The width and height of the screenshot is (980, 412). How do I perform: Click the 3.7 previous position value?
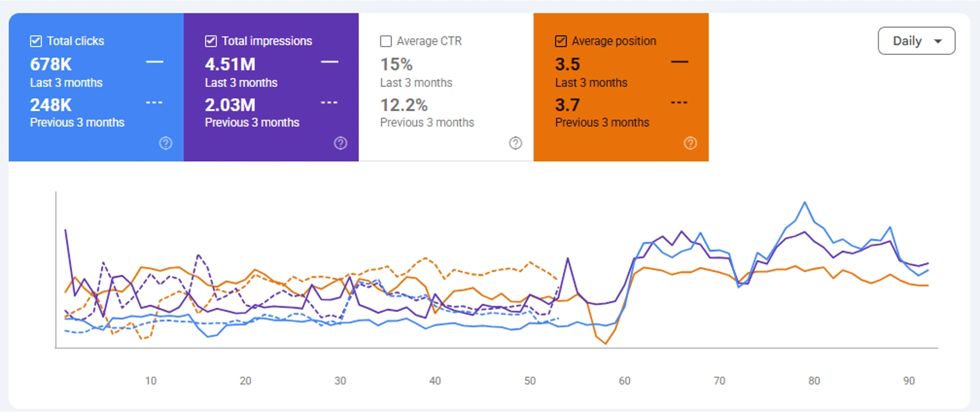pos(568,105)
